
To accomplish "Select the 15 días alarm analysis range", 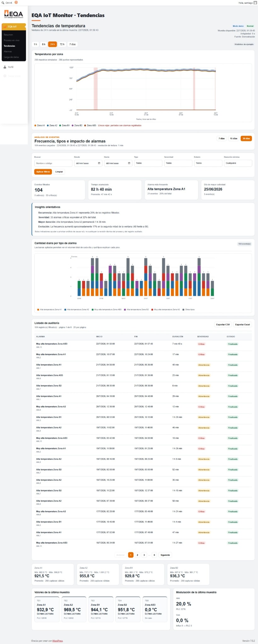I will pos(233,138).
